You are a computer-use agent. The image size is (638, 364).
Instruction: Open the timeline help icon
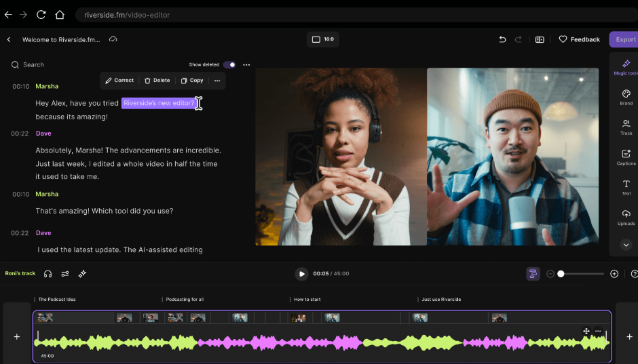[635, 274]
